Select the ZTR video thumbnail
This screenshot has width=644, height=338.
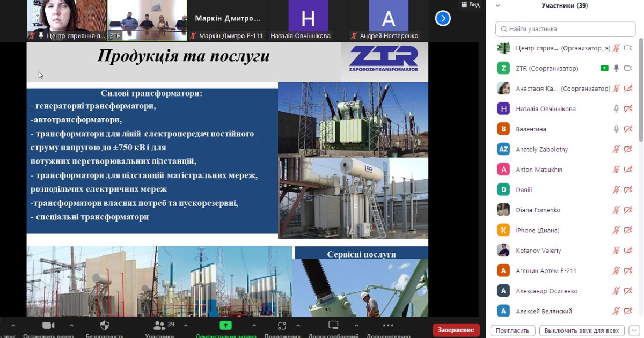147,20
